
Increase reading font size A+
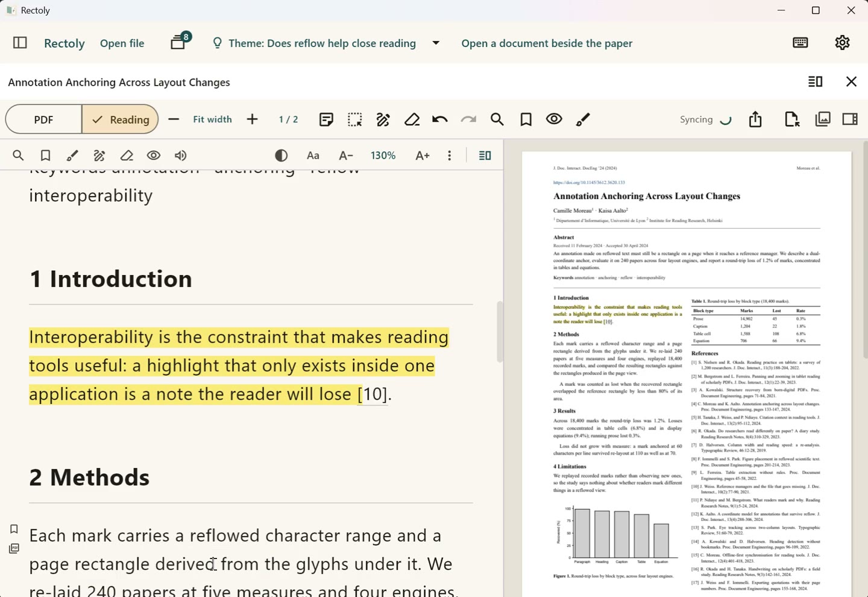(x=423, y=156)
